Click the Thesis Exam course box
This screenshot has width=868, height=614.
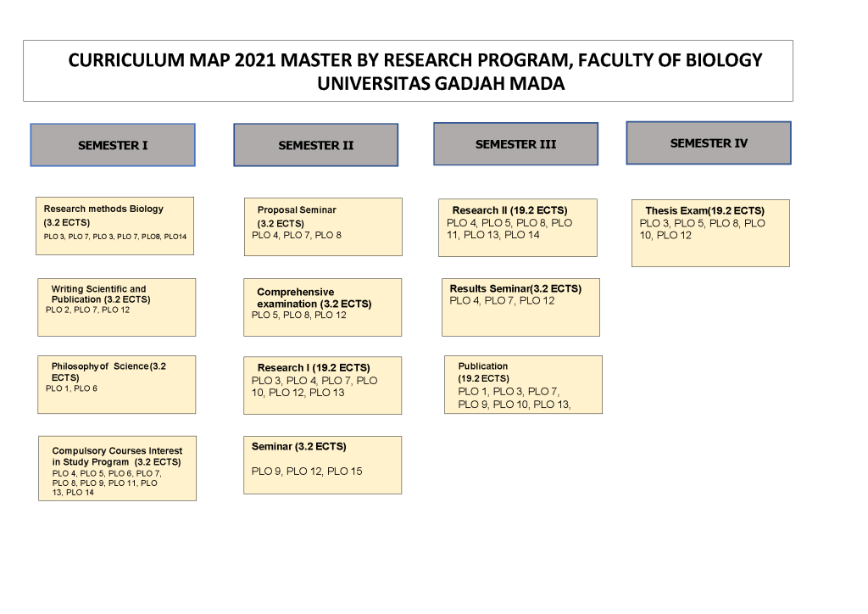click(x=711, y=233)
